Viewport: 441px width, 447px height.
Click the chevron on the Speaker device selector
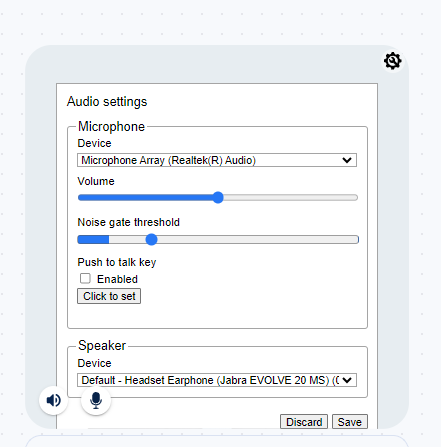pos(347,380)
